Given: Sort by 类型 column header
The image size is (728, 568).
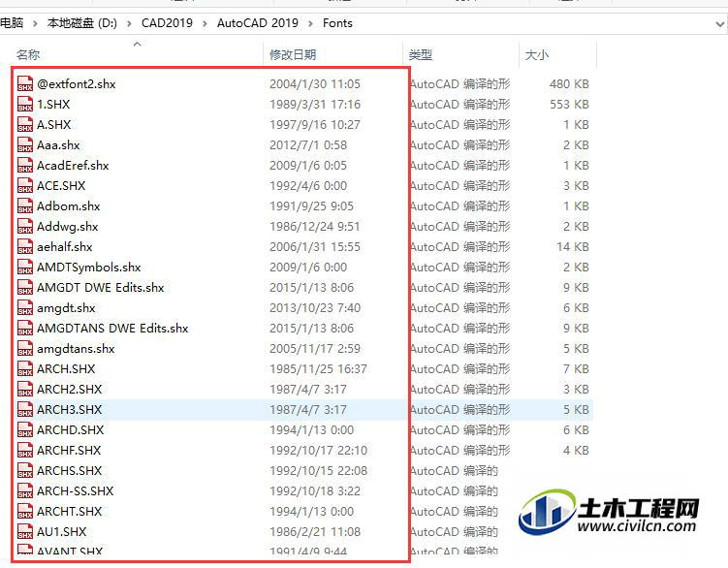Looking at the screenshot, I should 421,55.
